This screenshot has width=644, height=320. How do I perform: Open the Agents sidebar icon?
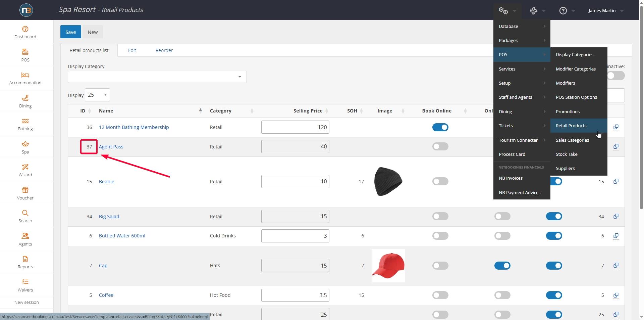coord(25,239)
